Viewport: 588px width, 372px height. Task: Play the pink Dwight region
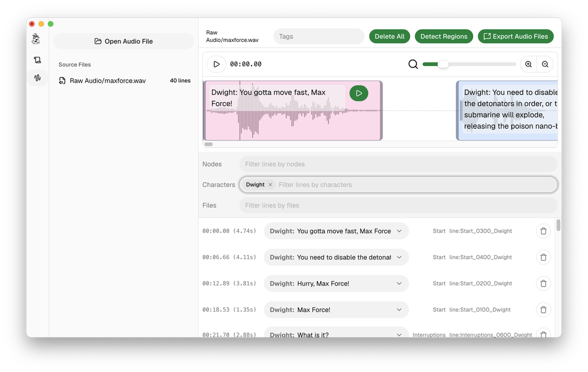[359, 93]
